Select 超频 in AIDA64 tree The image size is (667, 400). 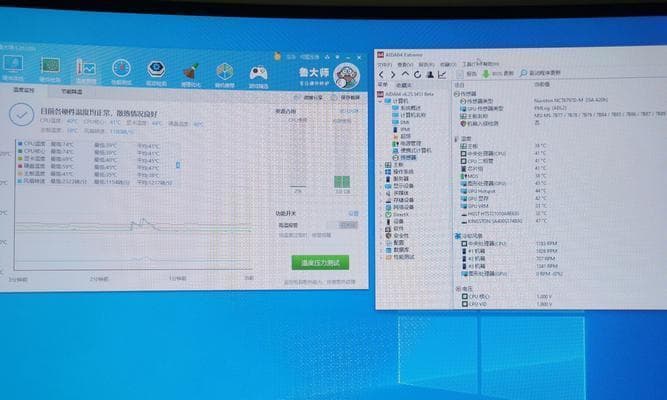point(402,136)
